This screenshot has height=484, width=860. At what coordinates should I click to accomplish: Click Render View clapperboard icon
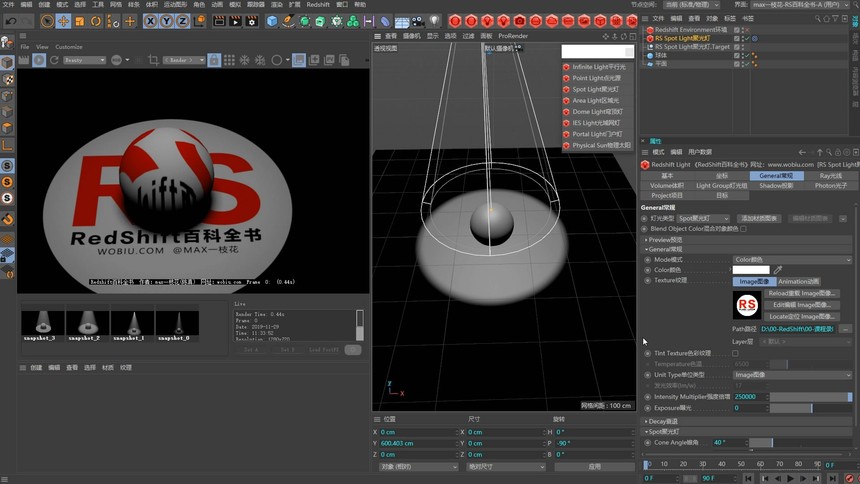point(219,21)
